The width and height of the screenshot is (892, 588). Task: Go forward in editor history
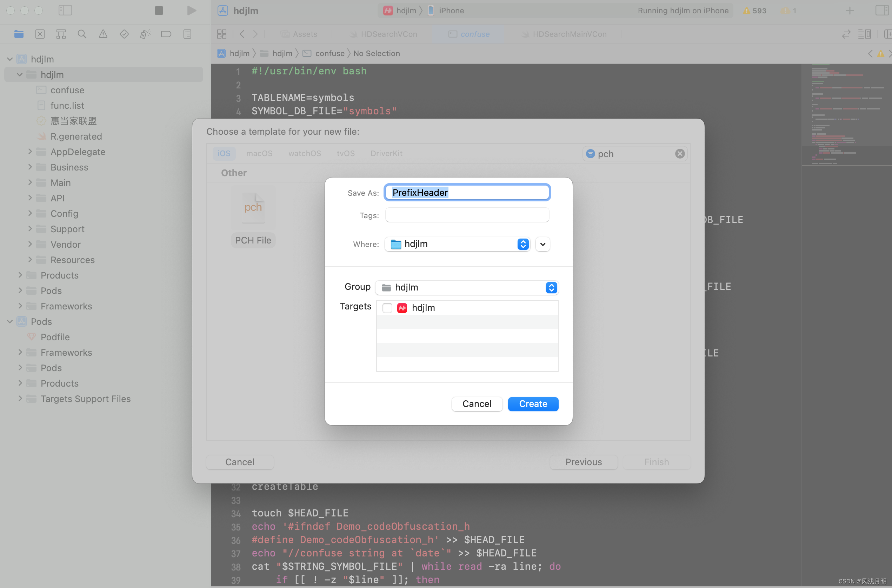click(255, 34)
